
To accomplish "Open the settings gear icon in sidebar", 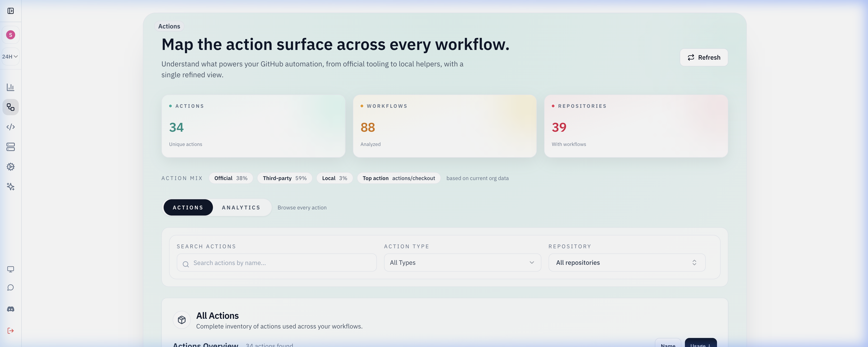I will [11, 167].
